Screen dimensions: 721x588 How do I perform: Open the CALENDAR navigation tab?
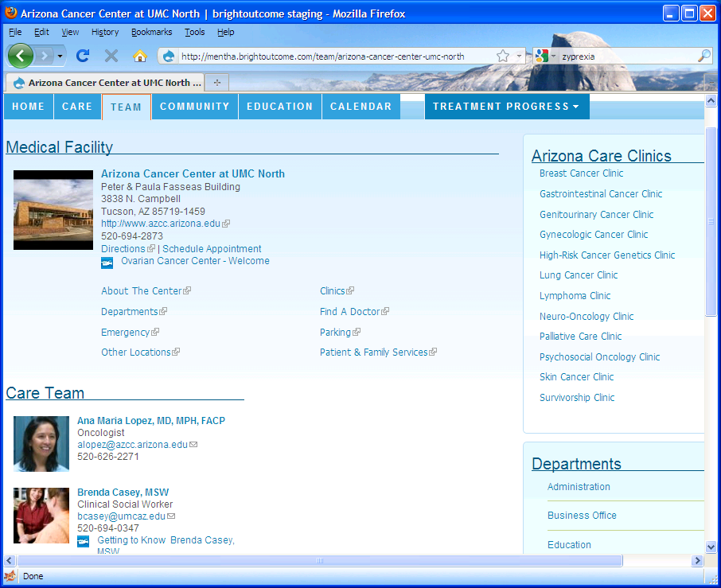[x=361, y=107]
